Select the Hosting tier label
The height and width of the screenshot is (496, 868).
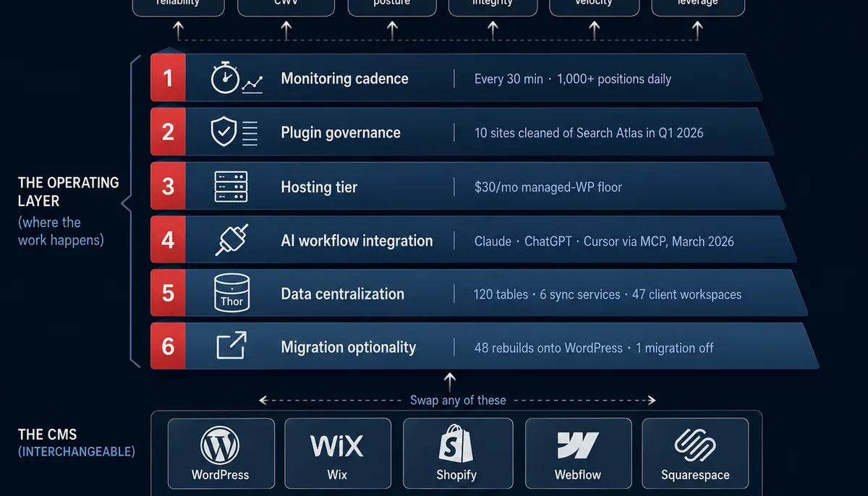coord(319,187)
